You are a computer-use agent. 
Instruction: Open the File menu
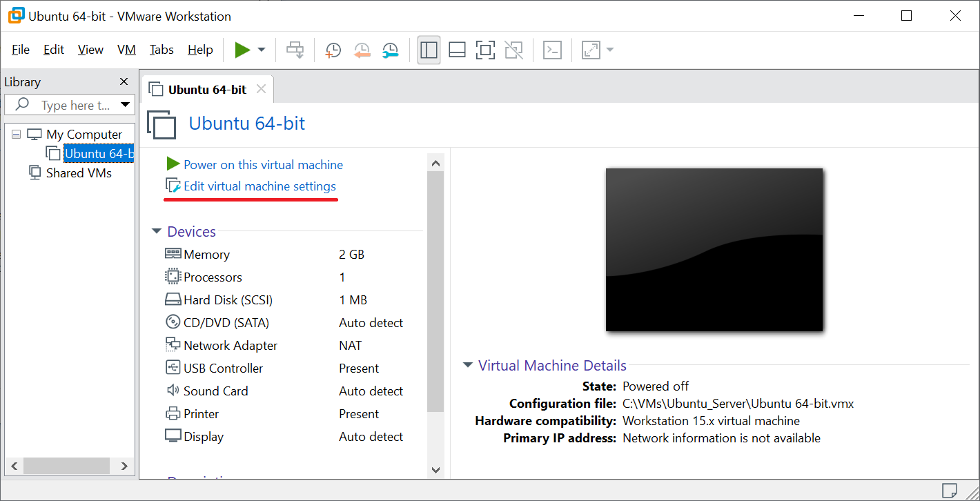[x=21, y=50]
